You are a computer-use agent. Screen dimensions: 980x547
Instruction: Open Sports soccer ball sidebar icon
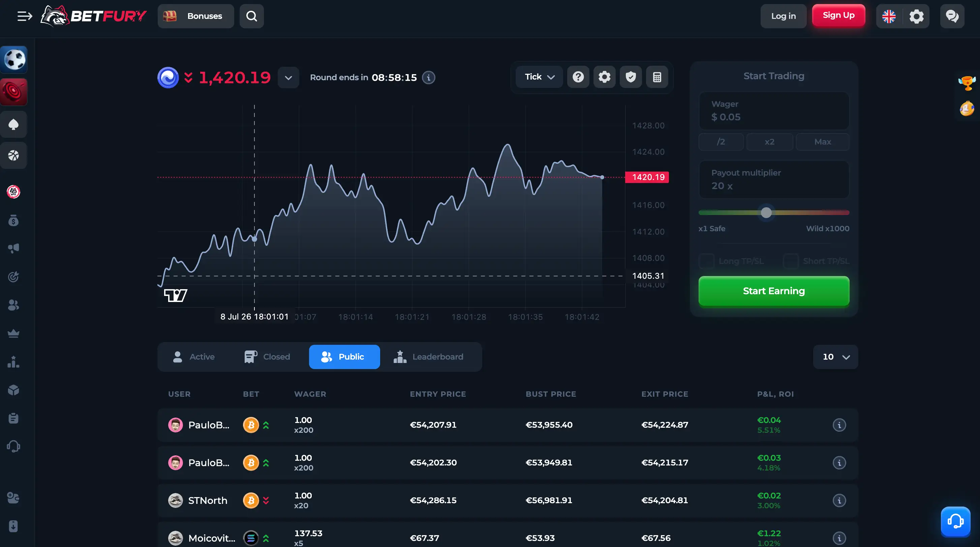tap(14, 59)
